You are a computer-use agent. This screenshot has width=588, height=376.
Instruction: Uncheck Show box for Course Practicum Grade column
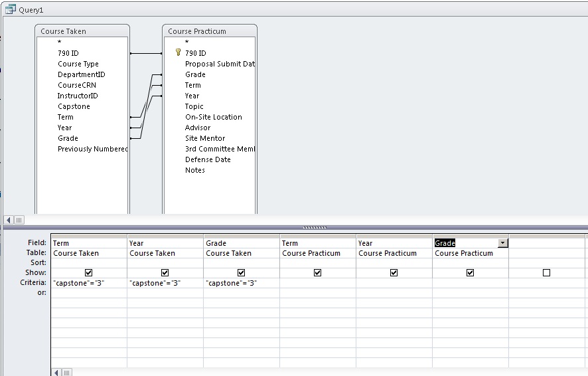pos(470,272)
